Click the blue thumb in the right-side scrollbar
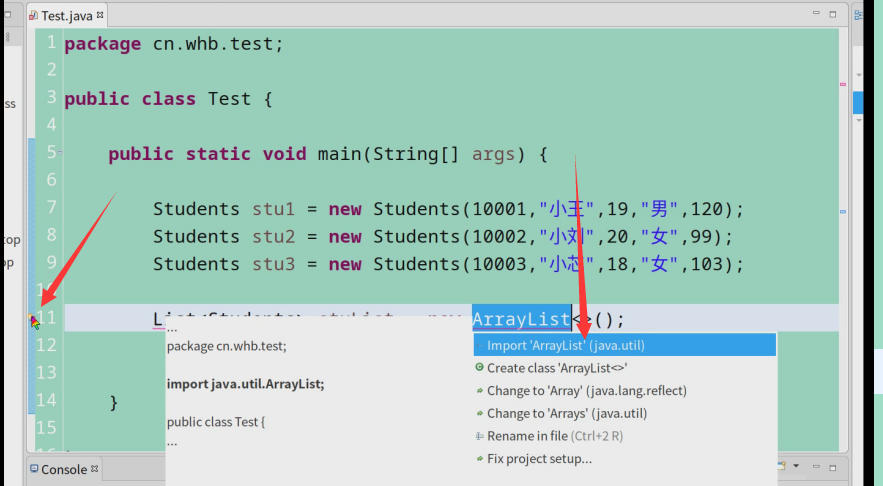 click(858, 102)
